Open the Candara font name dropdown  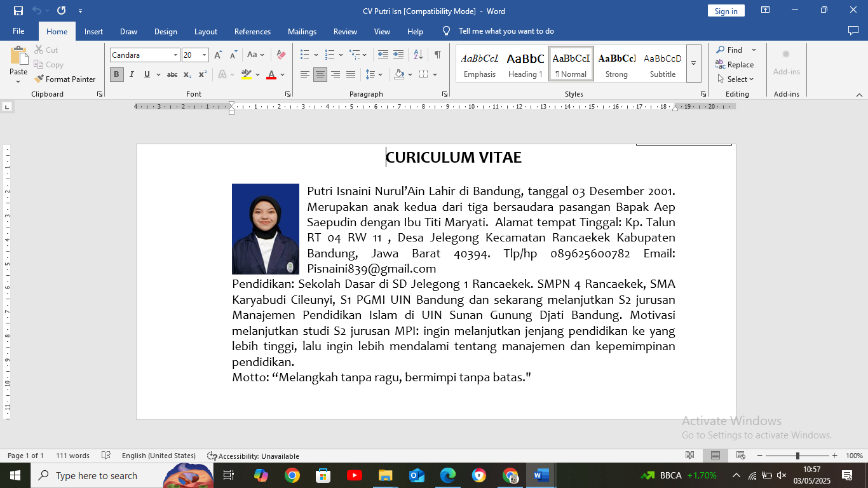175,55
